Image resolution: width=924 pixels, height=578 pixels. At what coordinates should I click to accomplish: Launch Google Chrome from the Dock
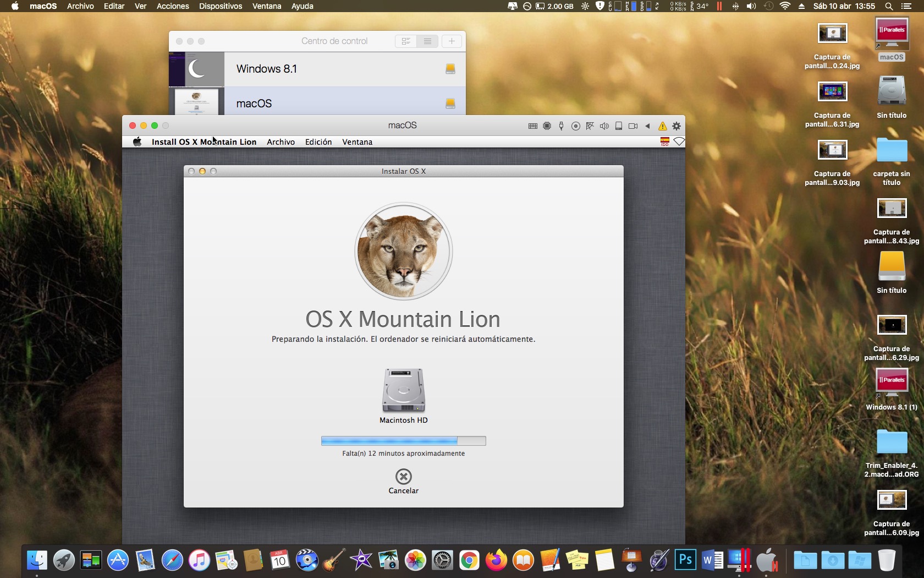point(469,560)
